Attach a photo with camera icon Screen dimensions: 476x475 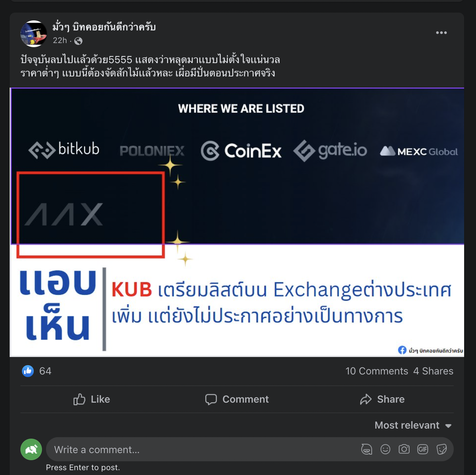click(404, 449)
